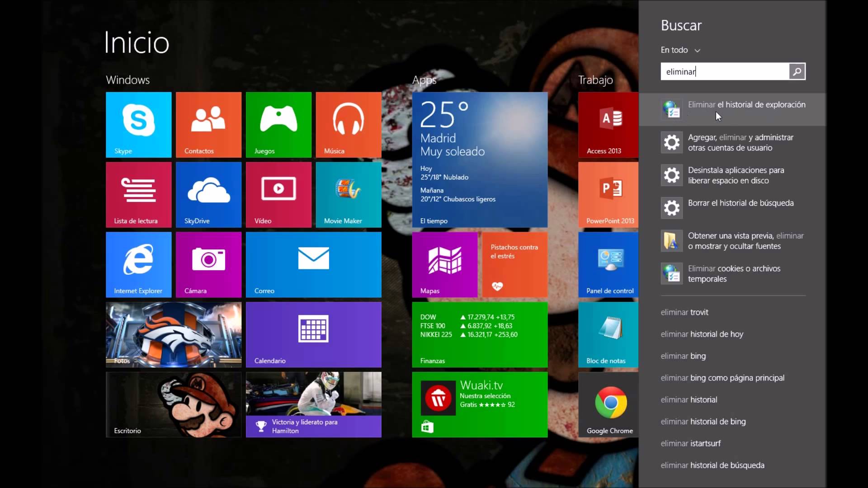
Task: Open the SkyDrive app
Action: 208,194
